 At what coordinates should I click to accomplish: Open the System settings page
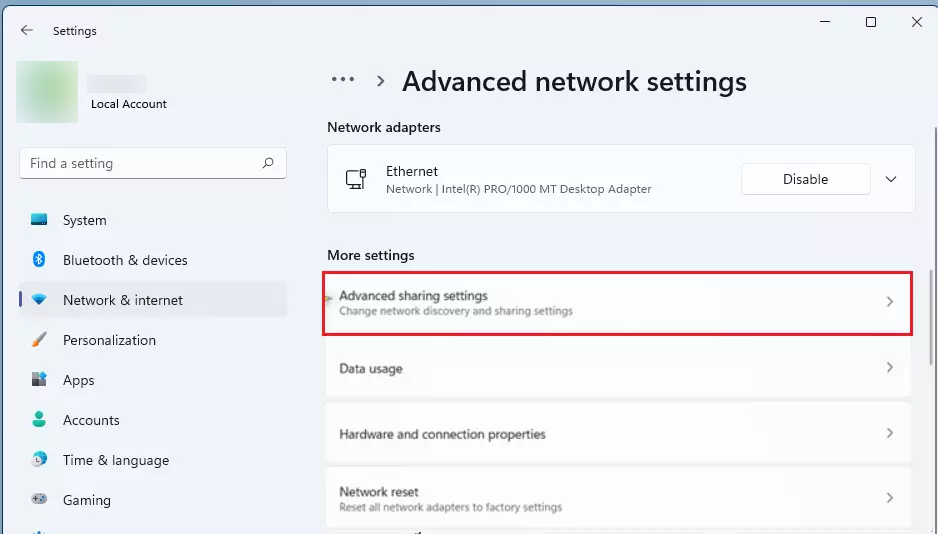click(153, 220)
